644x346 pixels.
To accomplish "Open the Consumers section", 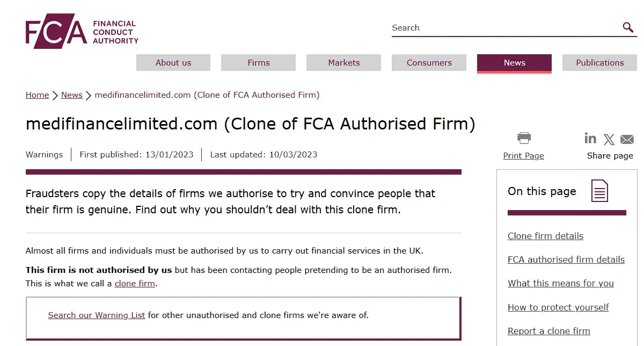I will coord(429,62).
